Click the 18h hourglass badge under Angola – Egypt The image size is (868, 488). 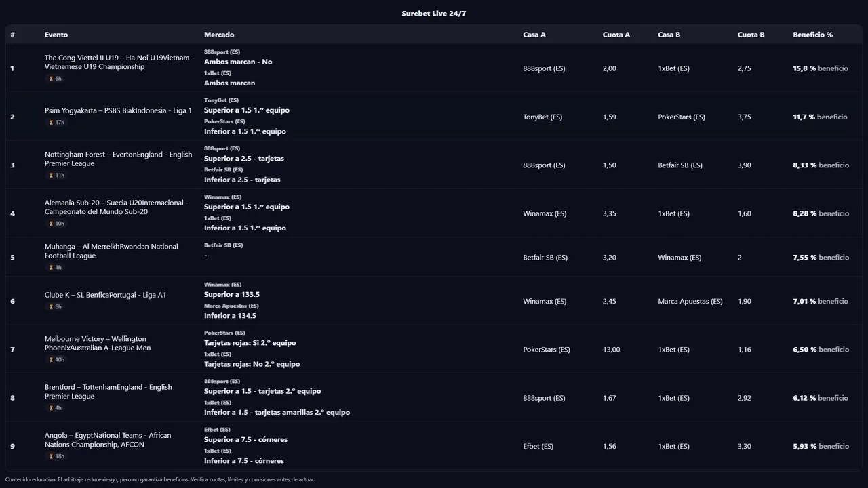[x=56, y=457]
